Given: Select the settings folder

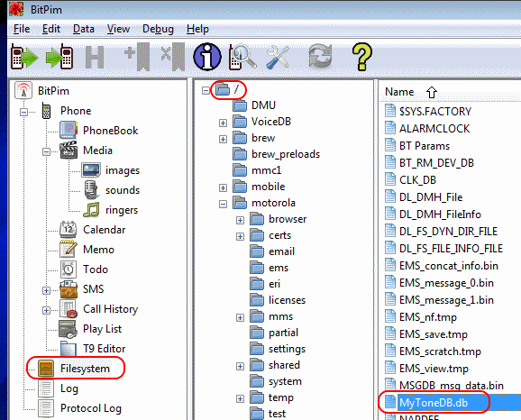Looking at the screenshot, I should [x=287, y=349].
